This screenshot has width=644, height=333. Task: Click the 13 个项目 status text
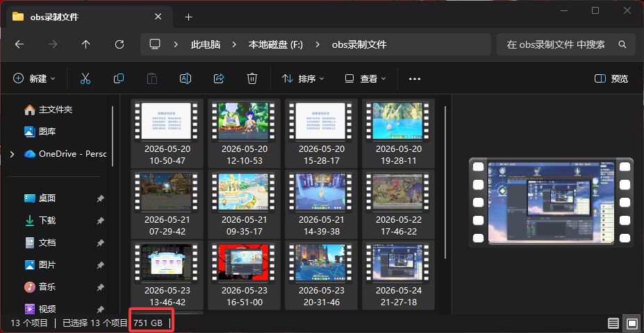tap(29, 323)
